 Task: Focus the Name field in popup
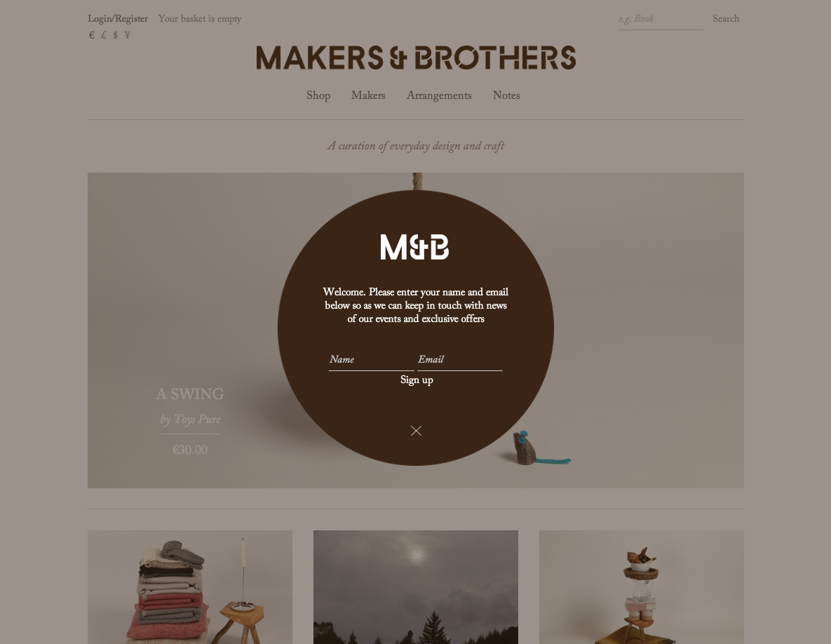click(372, 360)
